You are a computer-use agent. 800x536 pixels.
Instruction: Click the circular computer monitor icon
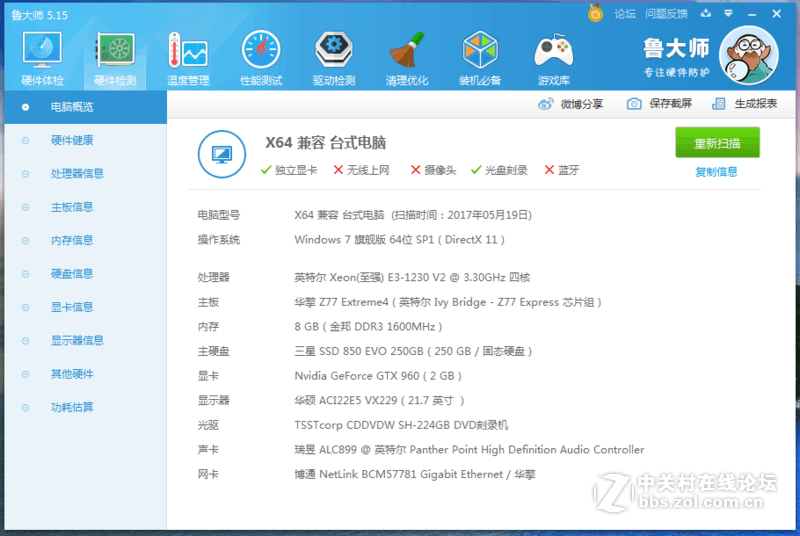[222, 154]
